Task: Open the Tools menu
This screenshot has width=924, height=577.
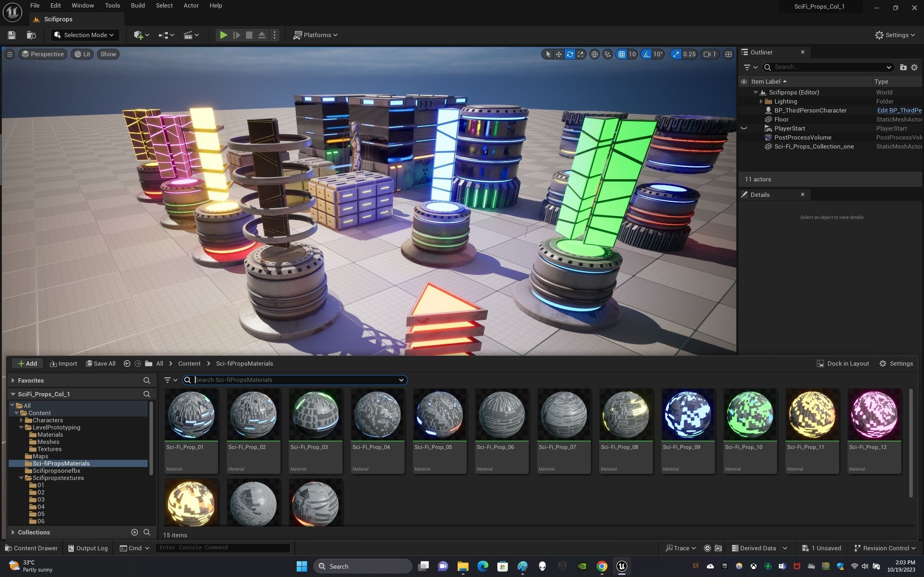Action: pyautogui.click(x=112, y=5)
